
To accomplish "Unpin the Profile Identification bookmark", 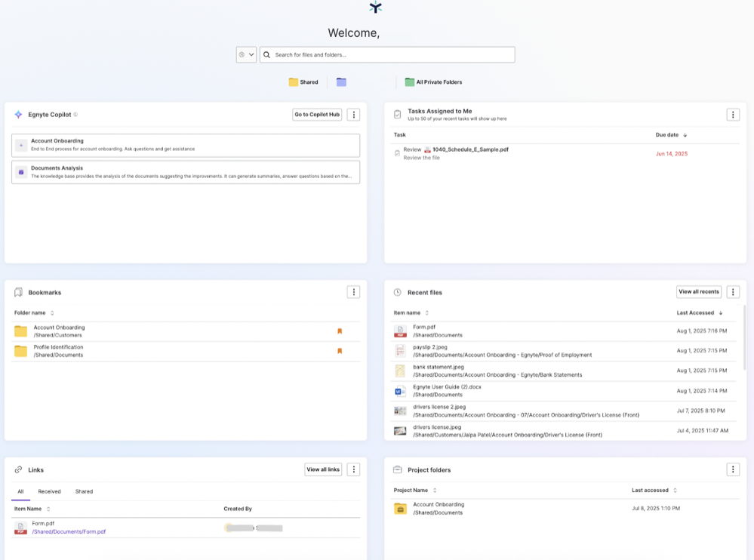I will [339, 350].
